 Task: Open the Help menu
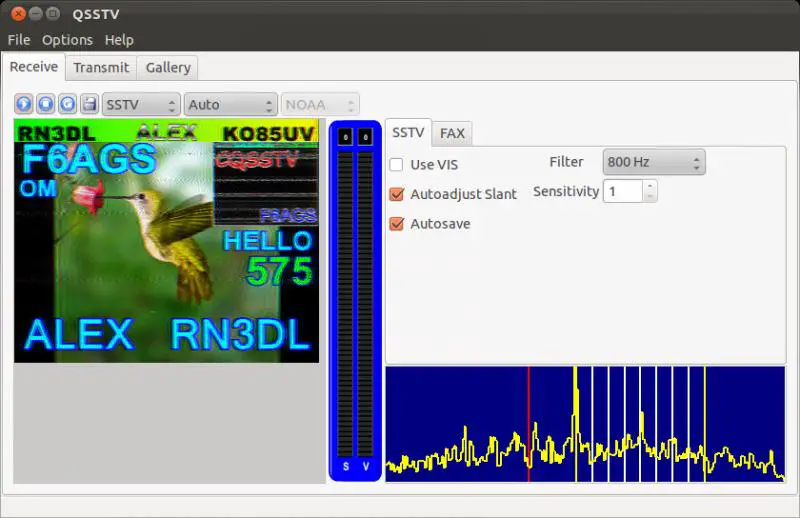pyautogui.click(x=119, y=40)
